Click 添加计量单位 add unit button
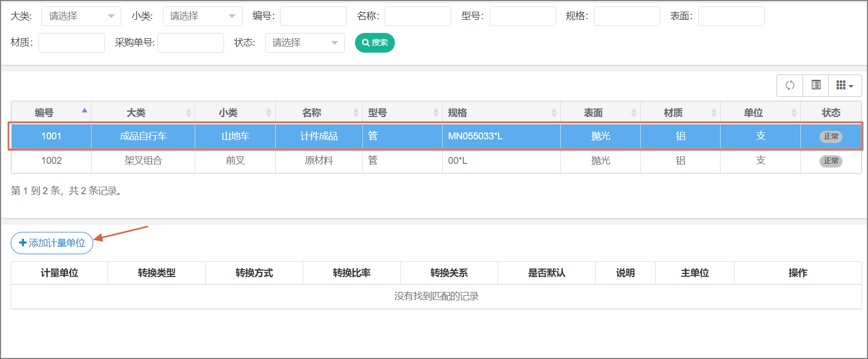The image size is (868, 359). [x=52, y=243]
